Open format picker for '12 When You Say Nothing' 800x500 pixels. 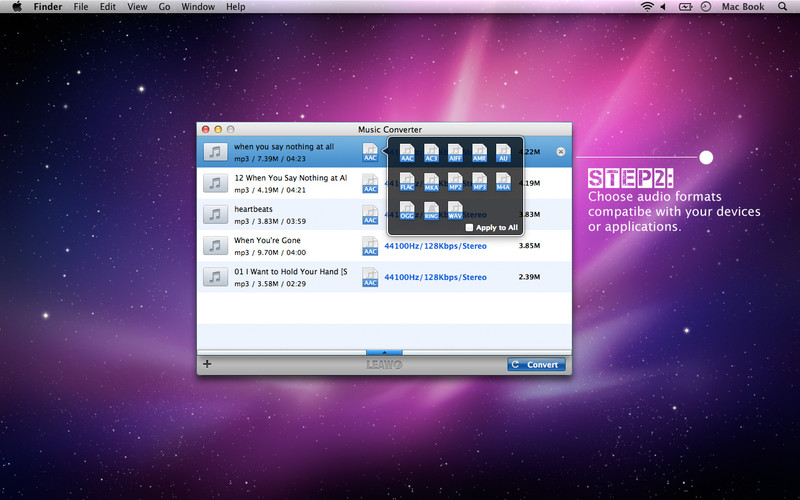370,183
